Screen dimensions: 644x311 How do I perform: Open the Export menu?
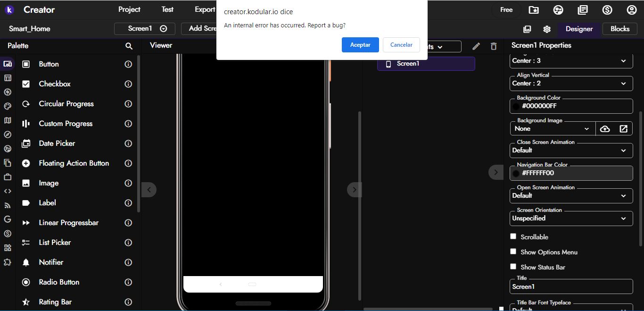point(205,9)
